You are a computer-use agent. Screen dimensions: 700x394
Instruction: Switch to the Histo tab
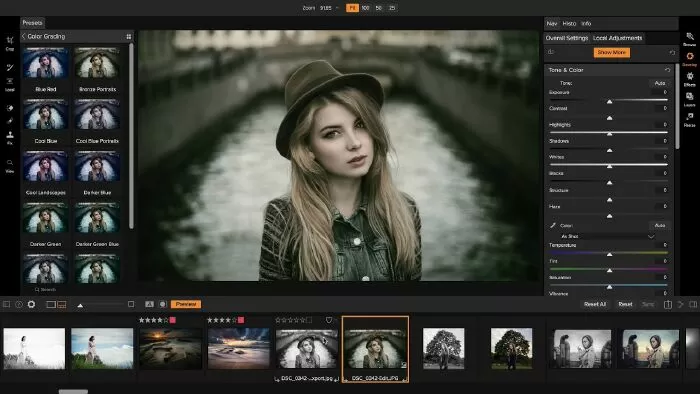[x=569, y=23]
